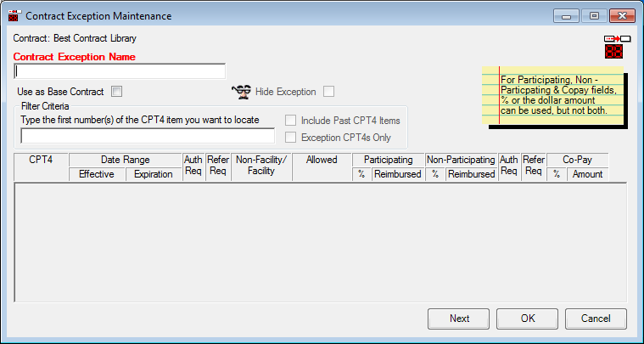
Task: Toggle the Hide Exception checkbox
Action: [x=328, y=92]
